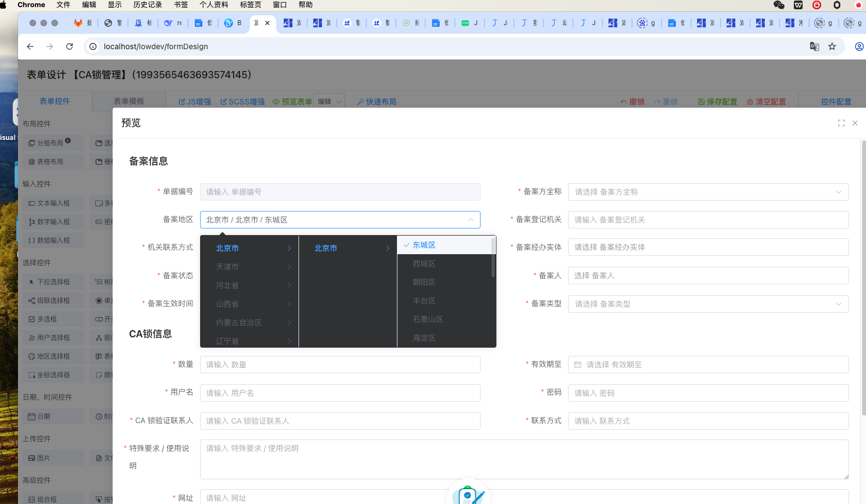Click the preview dialog vertical scrollbar
866x504 pixels.
coord(864,273)
